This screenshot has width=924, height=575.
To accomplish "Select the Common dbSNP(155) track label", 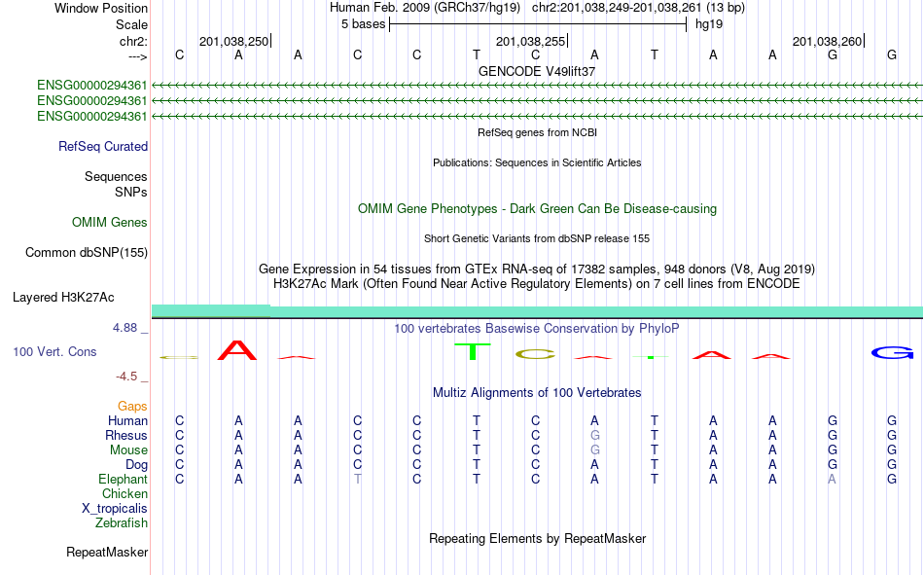I will click(x=86, y=252).
